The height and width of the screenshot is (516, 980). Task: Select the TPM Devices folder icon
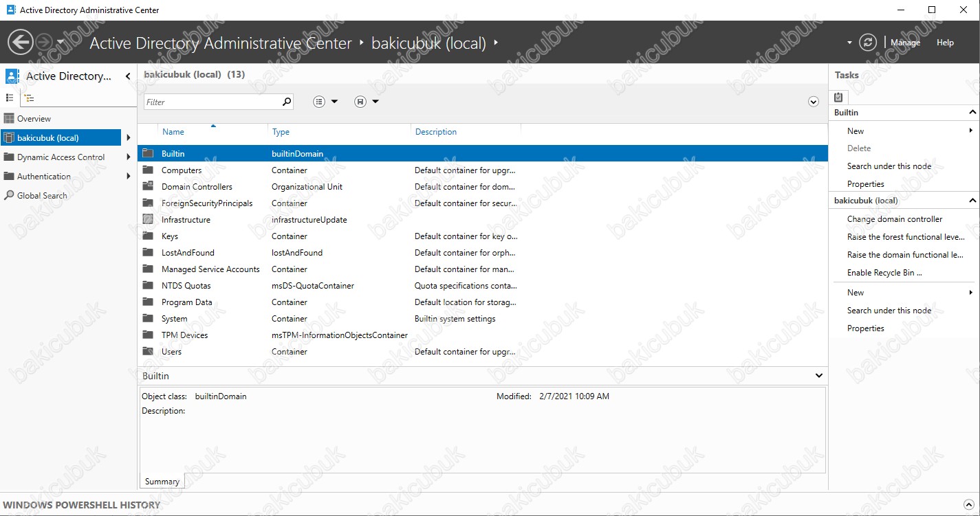click(148, 335)
